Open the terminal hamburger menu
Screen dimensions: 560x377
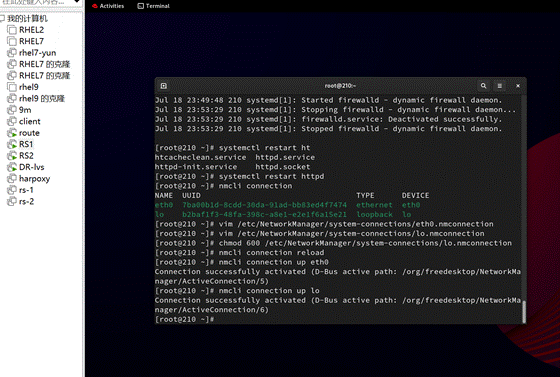tap(500, 86)
